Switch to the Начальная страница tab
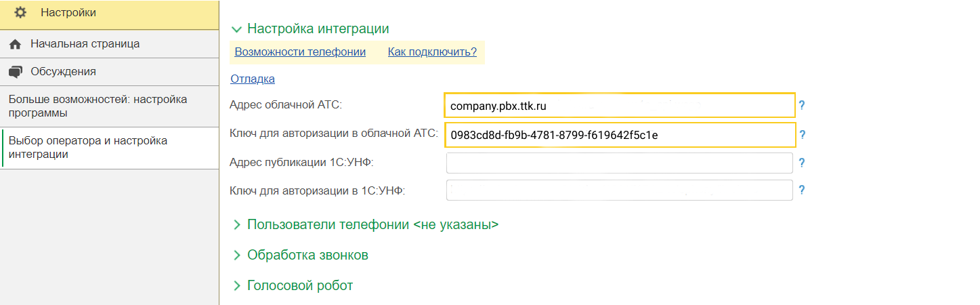Image resolution: width=980 pixels, height=305 pixels. pos(85,44)
